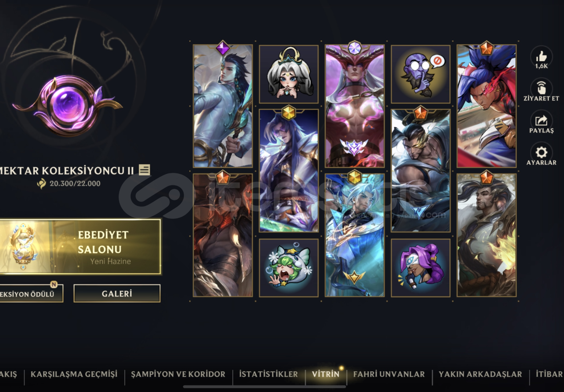Click the Koleksiyon Ödülü button
This screenshot has width=564, height=392.
31,293
